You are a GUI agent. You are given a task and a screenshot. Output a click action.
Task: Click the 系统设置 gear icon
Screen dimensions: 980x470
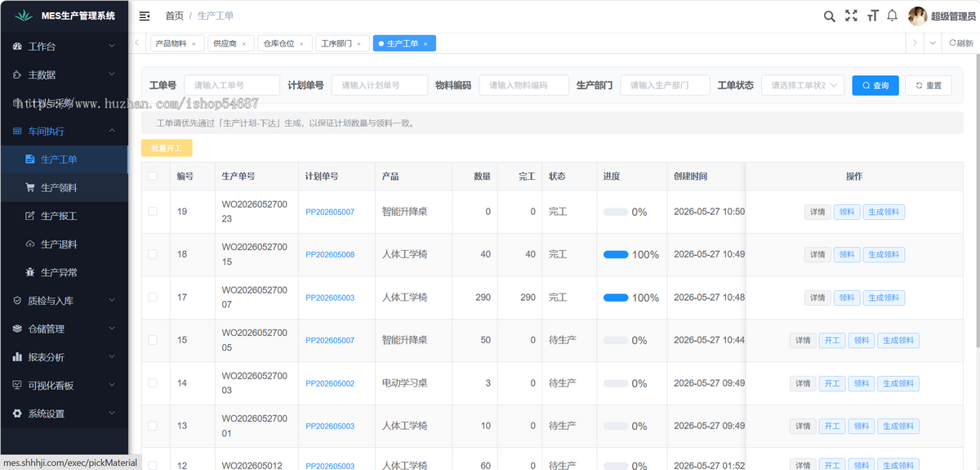point(18,414)
